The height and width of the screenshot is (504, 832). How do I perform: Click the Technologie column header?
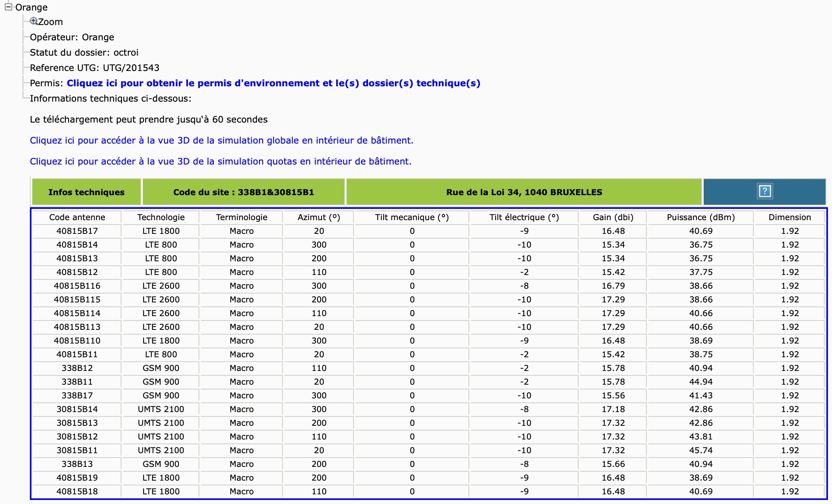coord(161,217)
